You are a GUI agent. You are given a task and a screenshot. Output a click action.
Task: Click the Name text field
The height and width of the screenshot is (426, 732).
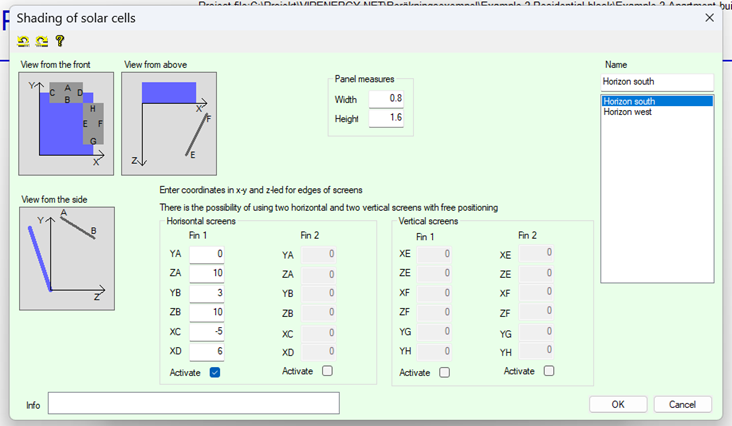coord(657,82)
